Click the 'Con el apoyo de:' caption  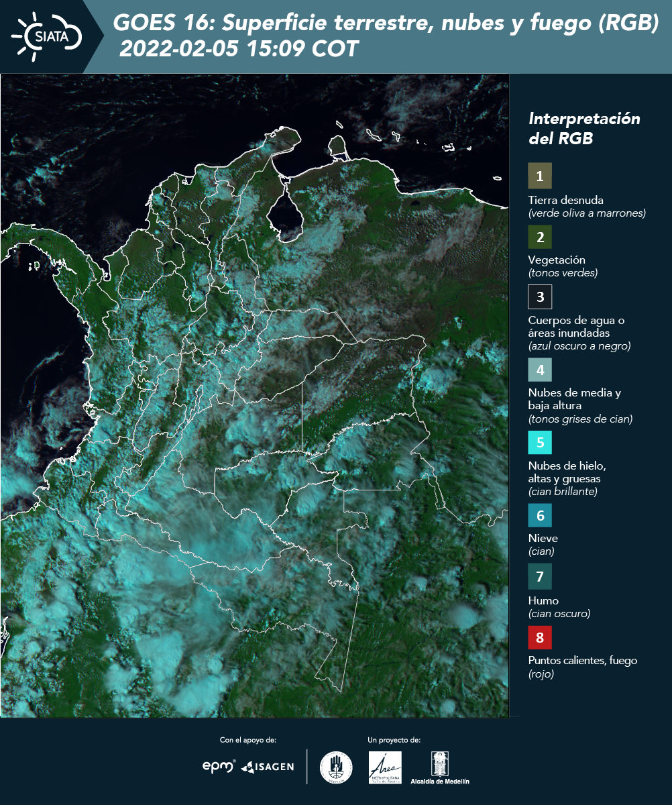coord(248,740)
